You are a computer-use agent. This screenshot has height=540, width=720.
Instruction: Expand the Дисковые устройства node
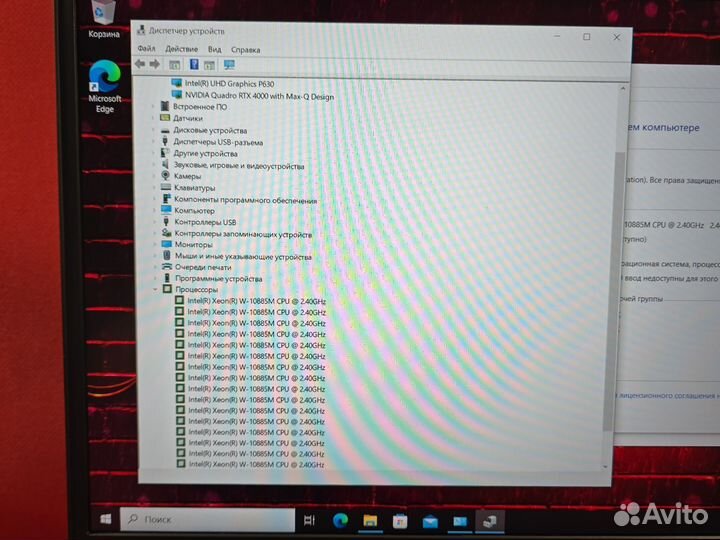point(153,130)
